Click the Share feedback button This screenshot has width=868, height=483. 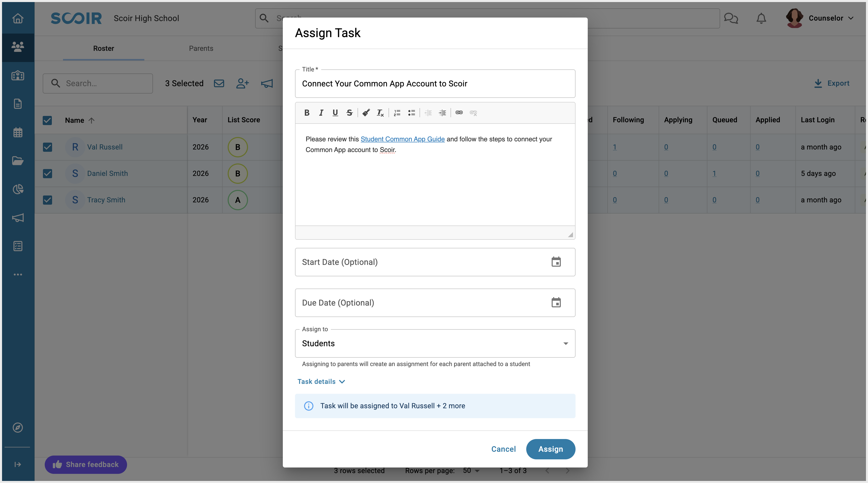pos(86,464)
